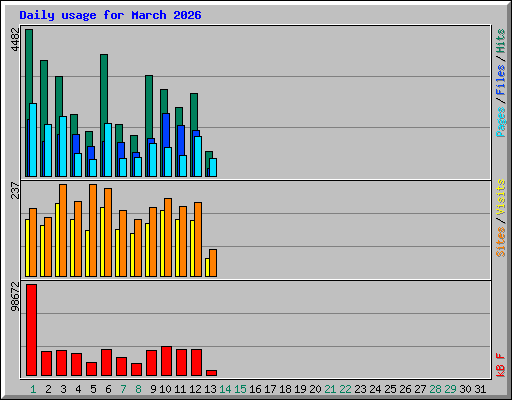
Task: Click the cyan pages bar for day 1
Action: (33, 140)
